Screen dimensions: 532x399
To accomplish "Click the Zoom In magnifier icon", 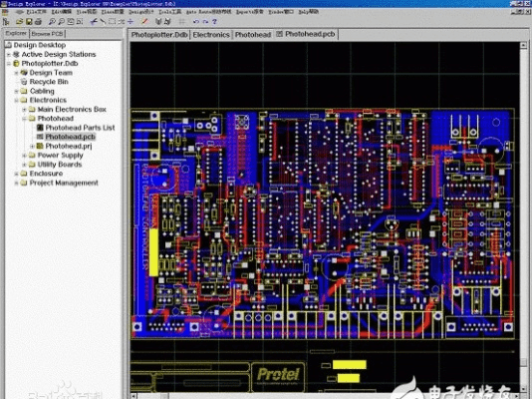I will (52, 21).
